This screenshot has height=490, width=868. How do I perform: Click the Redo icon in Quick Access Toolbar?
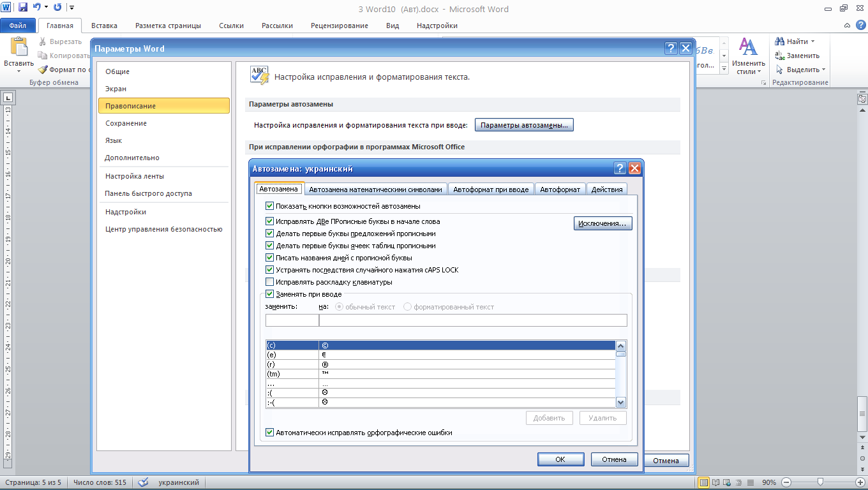(58, 8)
